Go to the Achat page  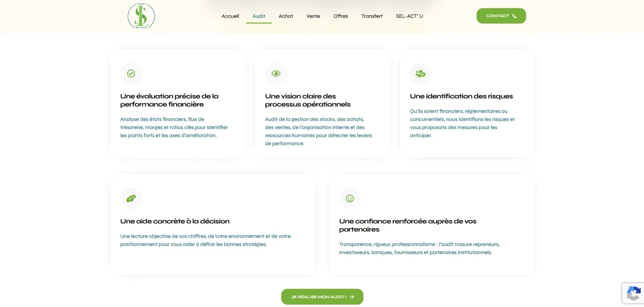286,16
